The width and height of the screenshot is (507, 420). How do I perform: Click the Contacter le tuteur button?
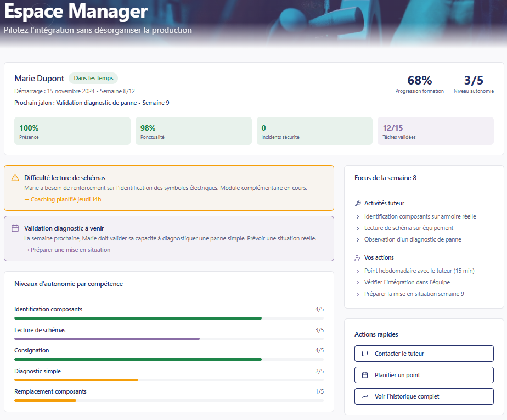pos(424,354)
